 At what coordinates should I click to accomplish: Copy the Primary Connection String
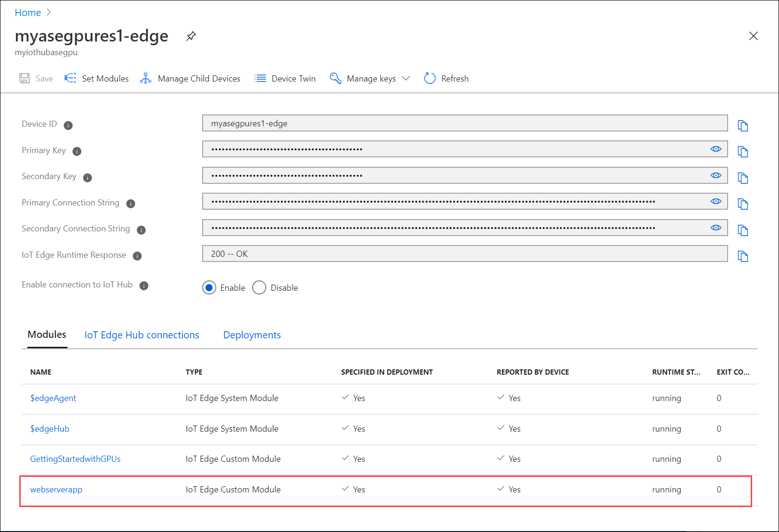tap(743, 204)
